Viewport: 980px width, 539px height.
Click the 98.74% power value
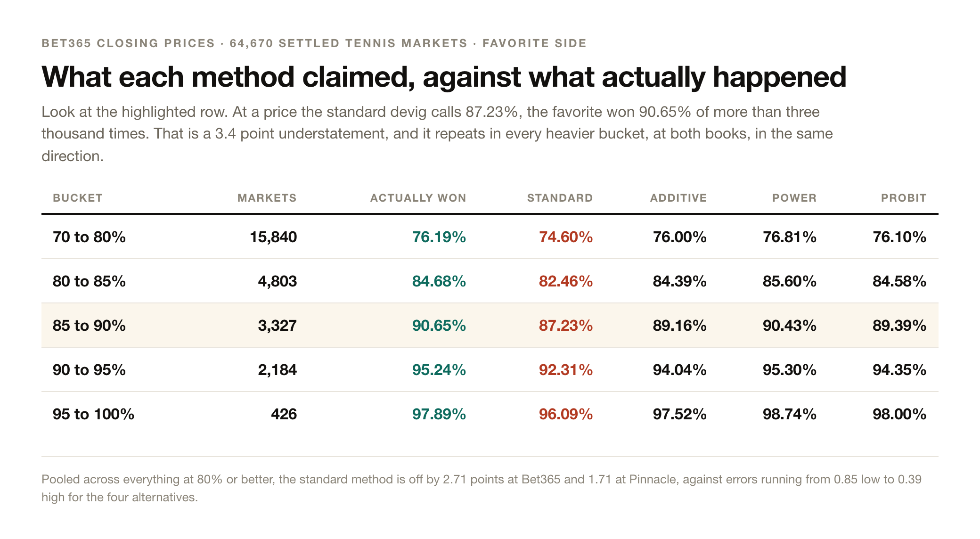(x=790, y=414)
